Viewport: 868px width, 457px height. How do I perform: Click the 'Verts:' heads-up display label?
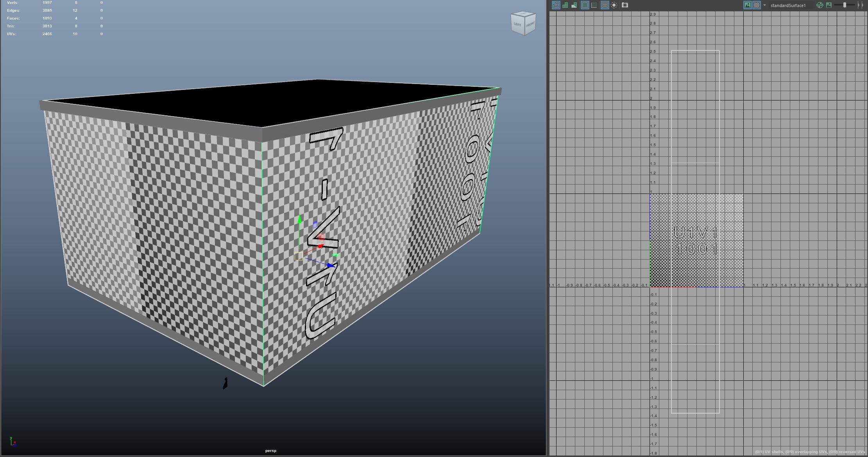13,3
